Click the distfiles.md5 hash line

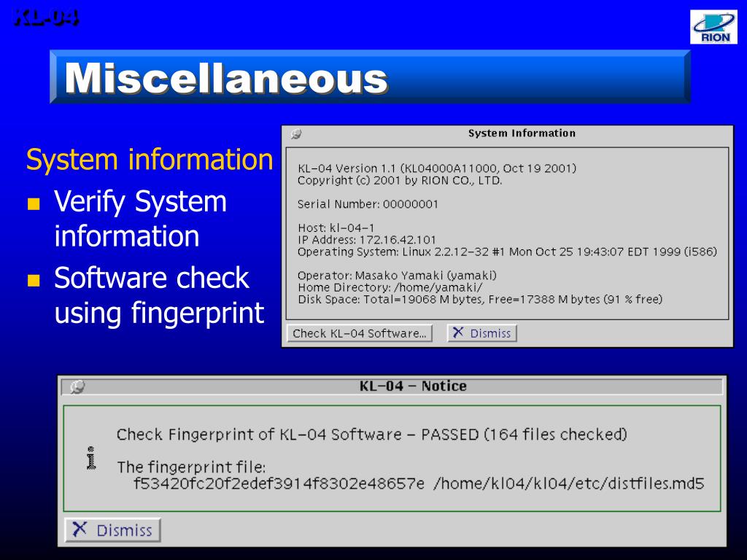click(418, 483)
